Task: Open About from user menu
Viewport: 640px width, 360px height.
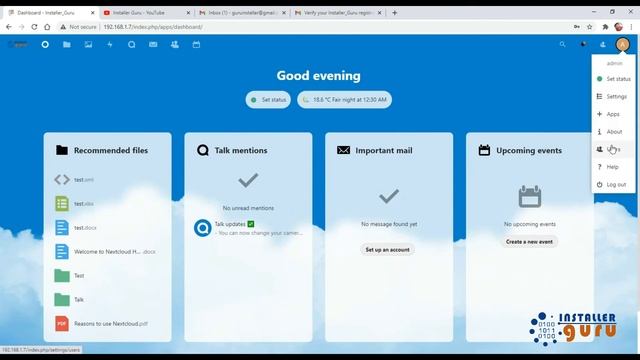Action: click(613, 131)
